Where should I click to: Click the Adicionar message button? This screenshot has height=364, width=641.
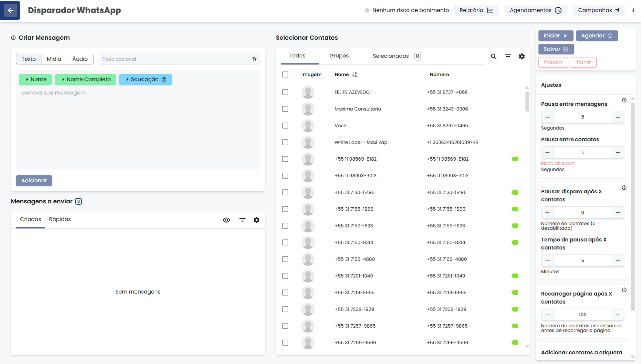[34, 181]
